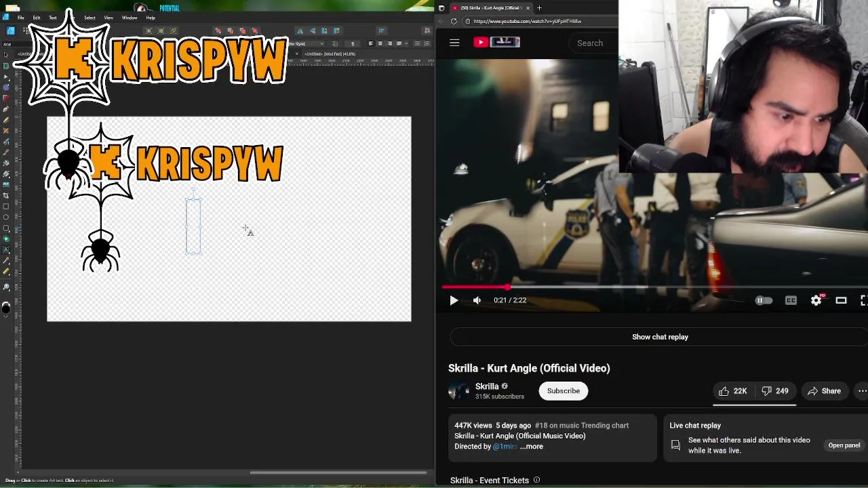
Task: Toggle closed captions on the video
Action: click(791, 300)
